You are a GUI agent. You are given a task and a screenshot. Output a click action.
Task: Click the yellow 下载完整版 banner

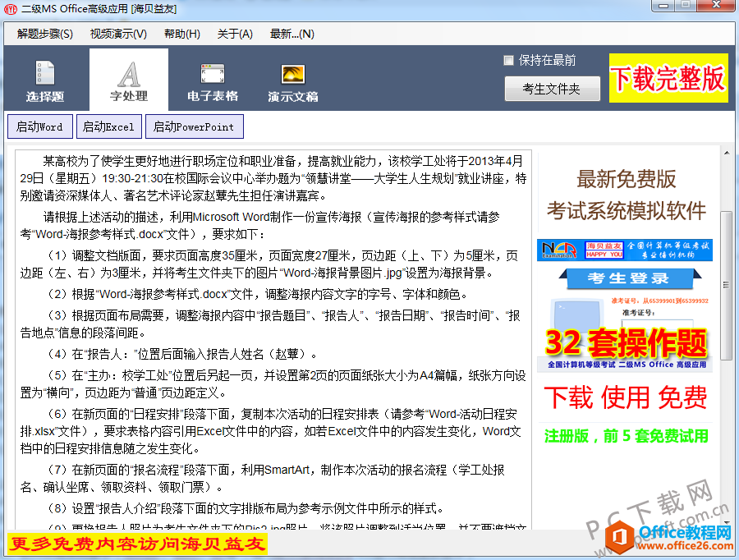click(668, 78)
